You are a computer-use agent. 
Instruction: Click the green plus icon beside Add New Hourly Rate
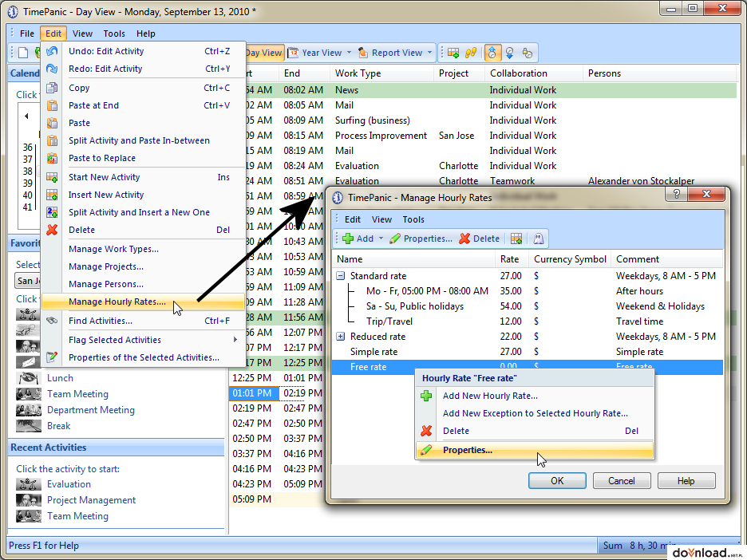coord(426,396)
